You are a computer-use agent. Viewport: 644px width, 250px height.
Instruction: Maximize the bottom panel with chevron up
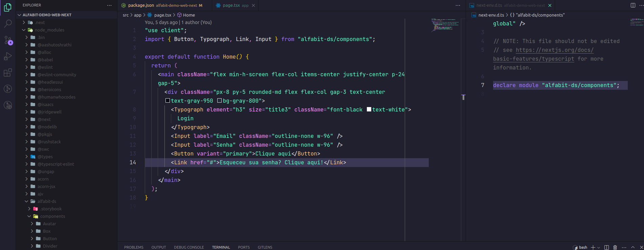(633, 247)
